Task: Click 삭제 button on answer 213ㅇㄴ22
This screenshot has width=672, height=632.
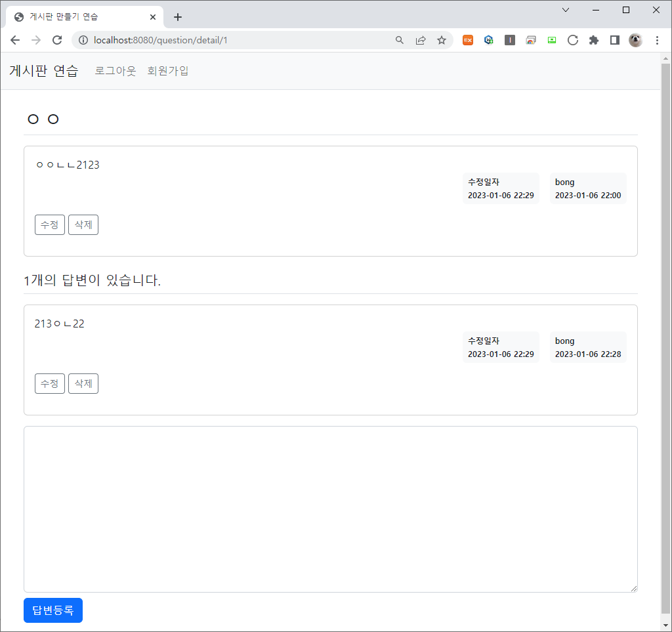Action: (83, 383)
